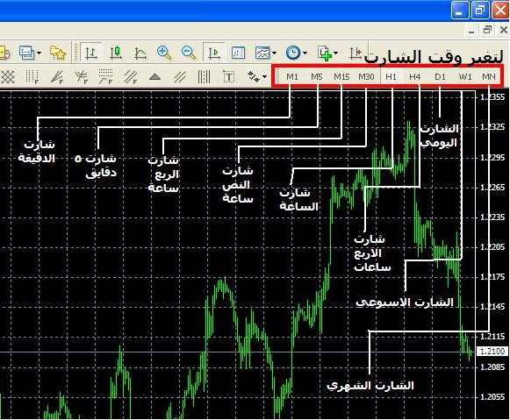Click the zoom out magnifier
The width and height of the screenshot is (510, 420).
189,53
